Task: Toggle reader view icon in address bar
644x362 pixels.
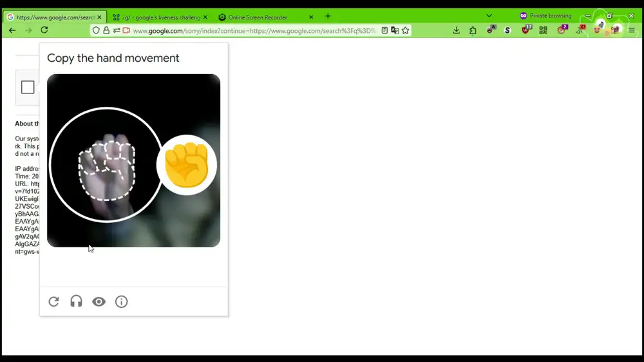Action: [x=384, y=30]
